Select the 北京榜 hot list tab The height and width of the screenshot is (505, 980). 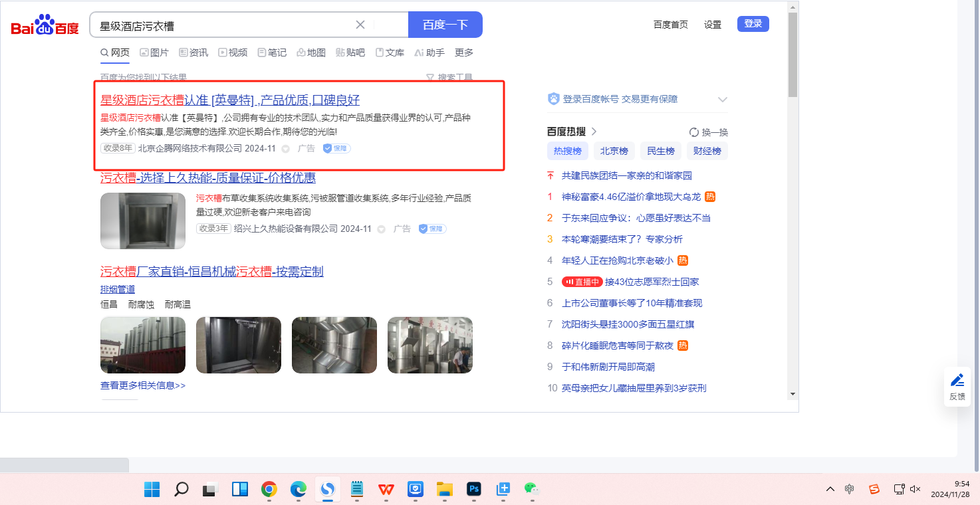point(614,151)
